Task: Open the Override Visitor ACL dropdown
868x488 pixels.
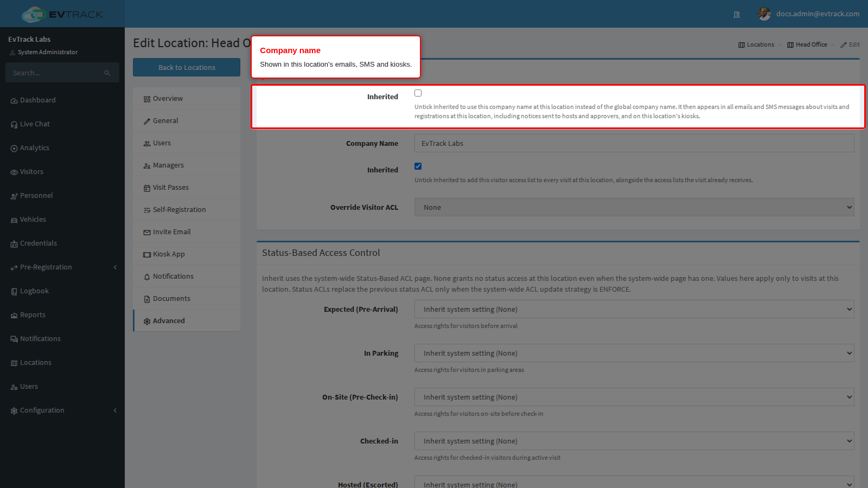Action: pyautogui.click(x=634, y=207)
